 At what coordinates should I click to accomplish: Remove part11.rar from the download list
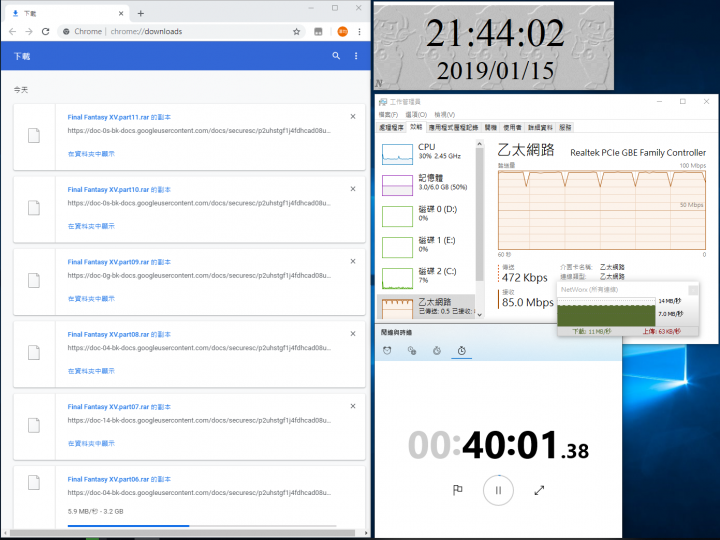click(353, 117)
